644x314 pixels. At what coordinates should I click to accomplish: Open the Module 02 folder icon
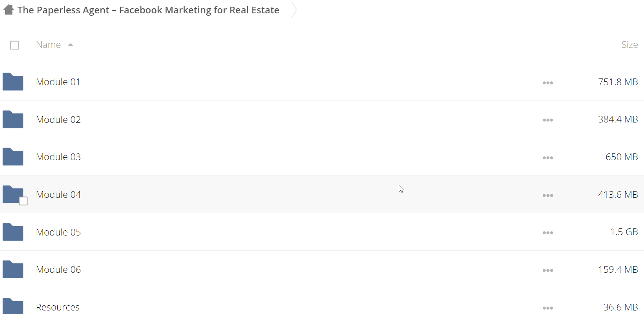(x=13, y=119)
